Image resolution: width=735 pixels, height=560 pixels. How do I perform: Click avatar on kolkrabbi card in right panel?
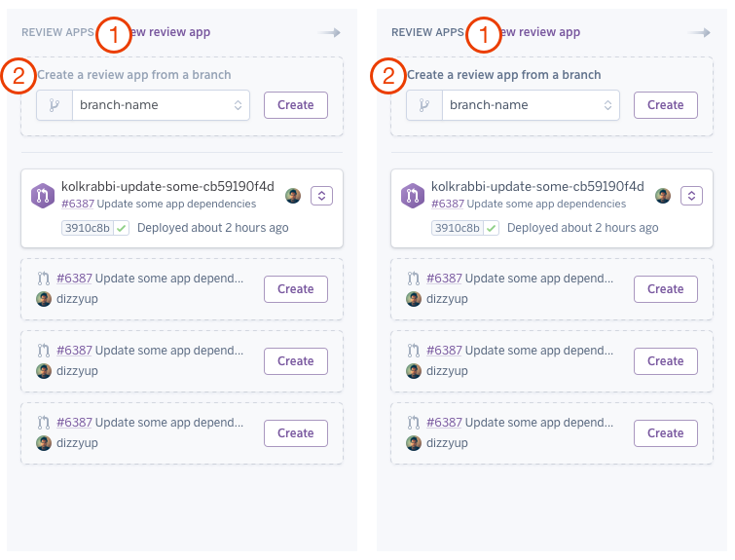pyautogui.click(x=663, y=196)
